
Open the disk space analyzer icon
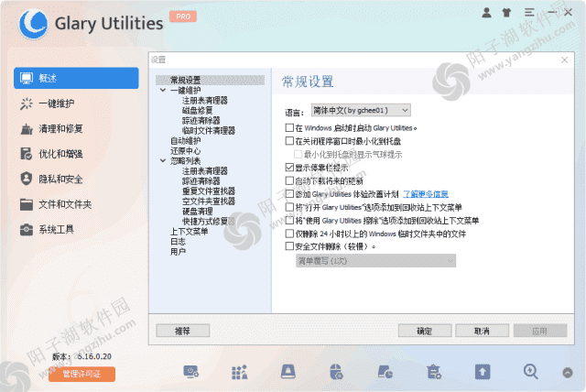coord(385,372)
